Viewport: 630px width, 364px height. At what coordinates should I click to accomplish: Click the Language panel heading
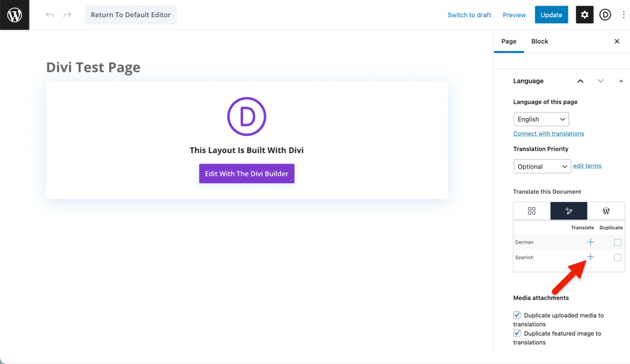click(528, 81)
